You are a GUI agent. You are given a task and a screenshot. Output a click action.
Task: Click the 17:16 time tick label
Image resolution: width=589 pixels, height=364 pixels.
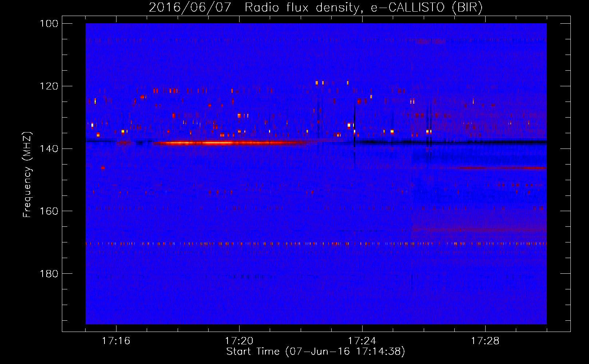[x=116, y=341]
